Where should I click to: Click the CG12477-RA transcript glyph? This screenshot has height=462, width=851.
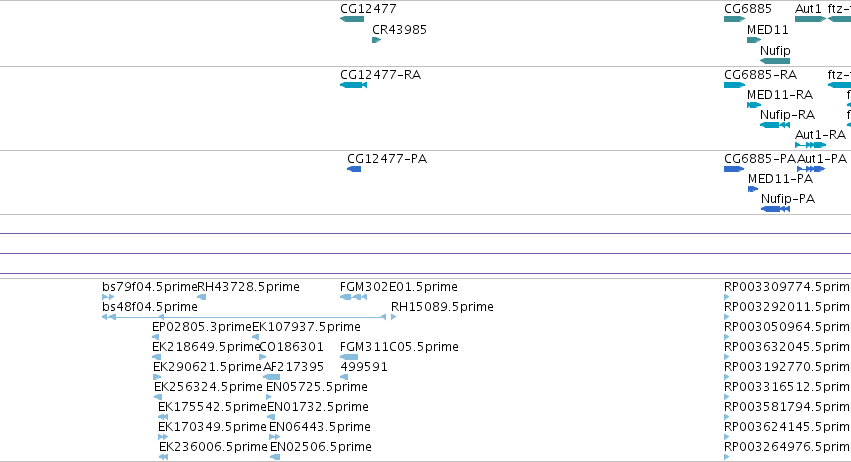(x=353, y=85)
